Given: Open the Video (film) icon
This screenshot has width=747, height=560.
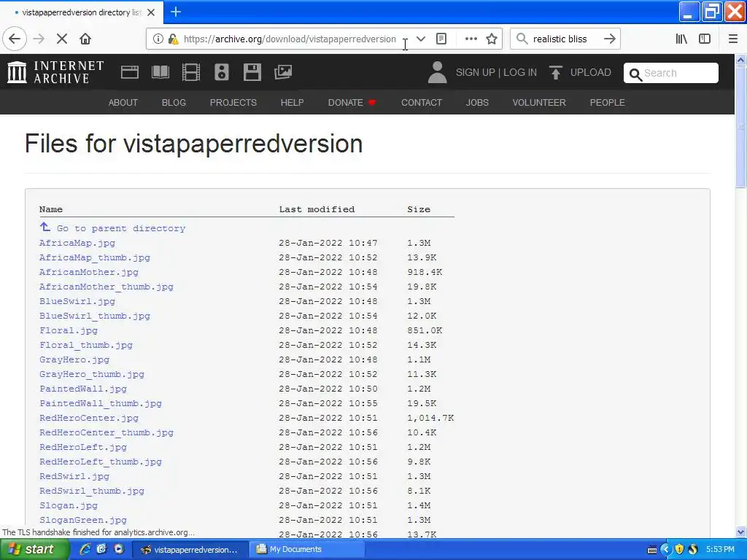Looking at the screenshot, I should (x=191, y=72).
